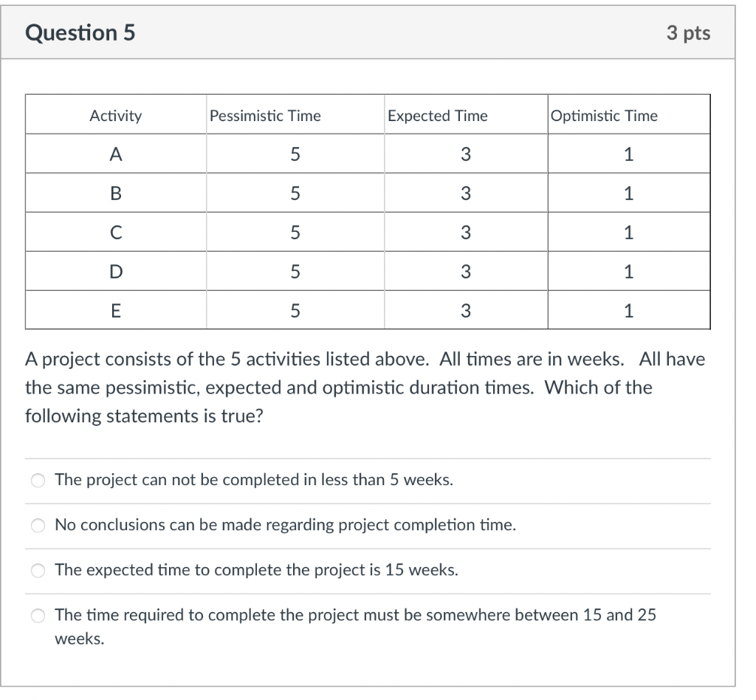Click the pessimistic time value for Activity A

(x=295, y=154)
